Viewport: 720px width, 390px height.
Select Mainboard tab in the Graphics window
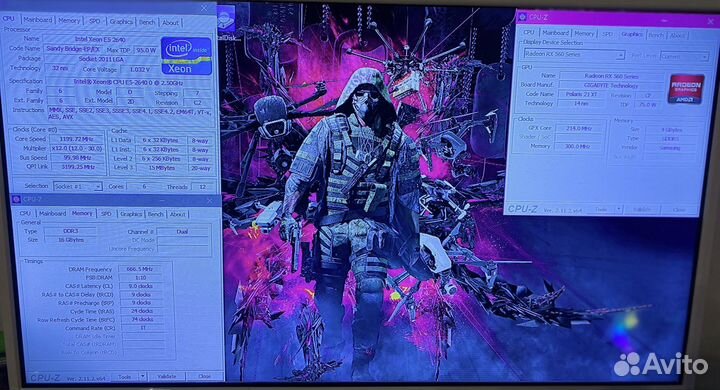coord(555,33)
